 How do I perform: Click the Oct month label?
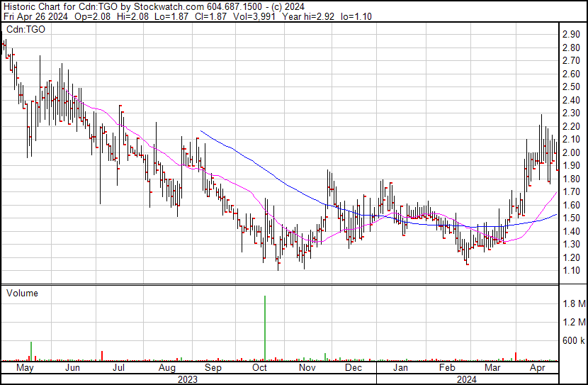tap(259, 368)
